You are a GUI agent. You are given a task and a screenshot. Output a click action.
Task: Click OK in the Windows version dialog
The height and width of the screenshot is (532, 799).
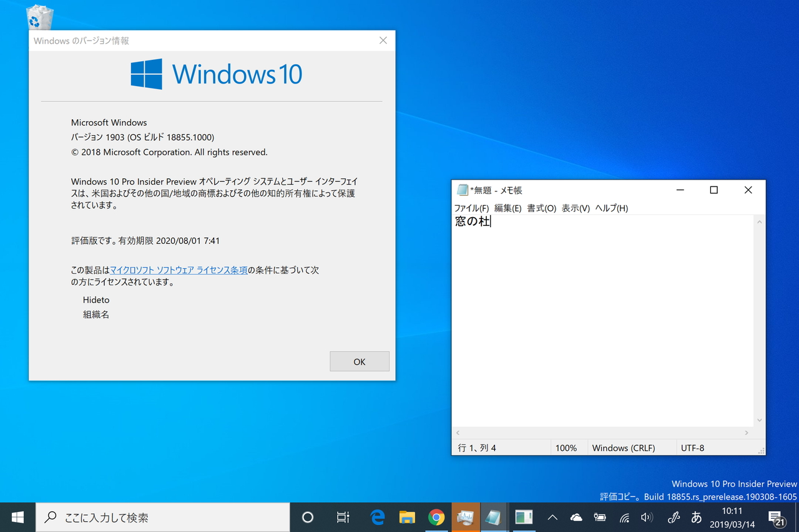pyautogui.click(x=359, y=361)
